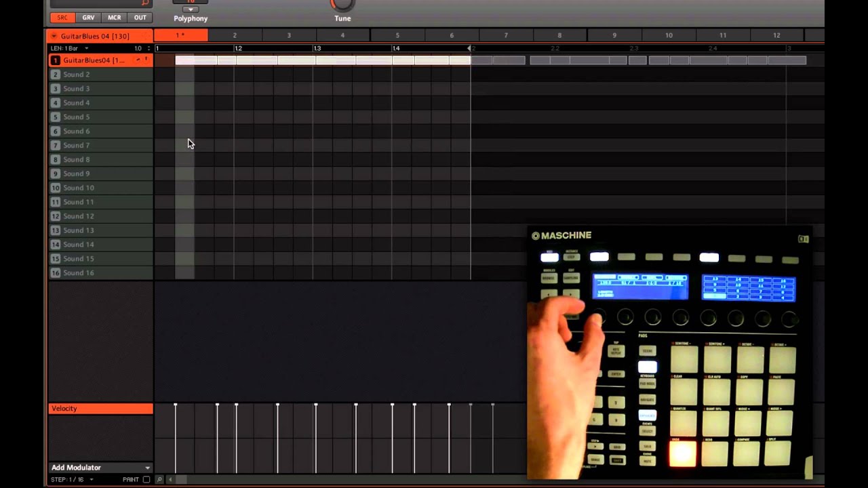This screenshot has width=868, height=488.
Task: Open the LEN: 1 Bar length dropdown
Action: 70,48
